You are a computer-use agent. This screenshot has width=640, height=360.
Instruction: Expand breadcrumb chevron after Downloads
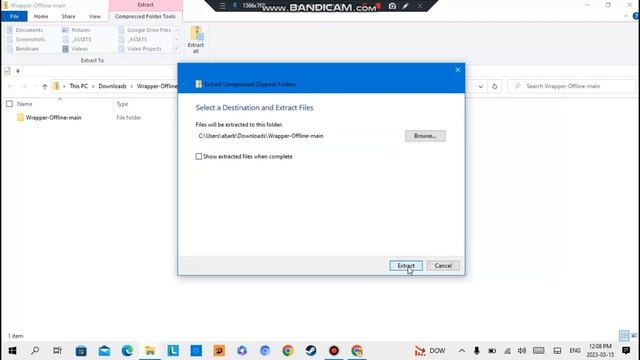131,86
